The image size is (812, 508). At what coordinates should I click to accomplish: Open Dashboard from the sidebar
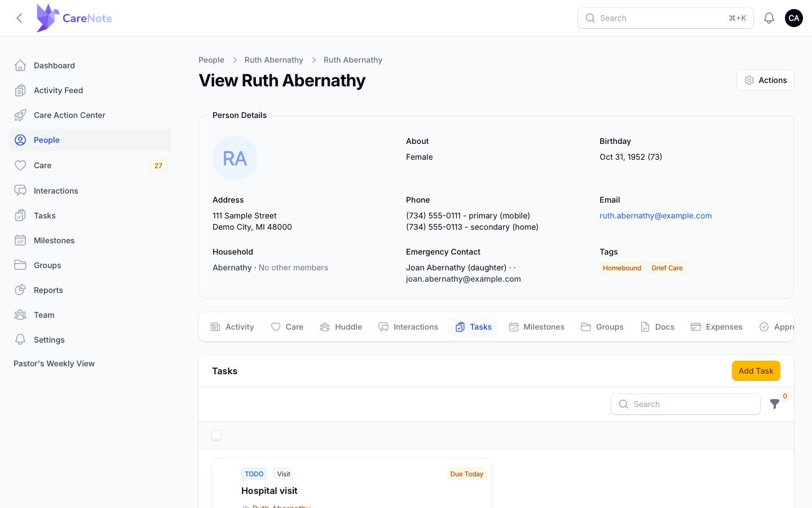[90, 65]
